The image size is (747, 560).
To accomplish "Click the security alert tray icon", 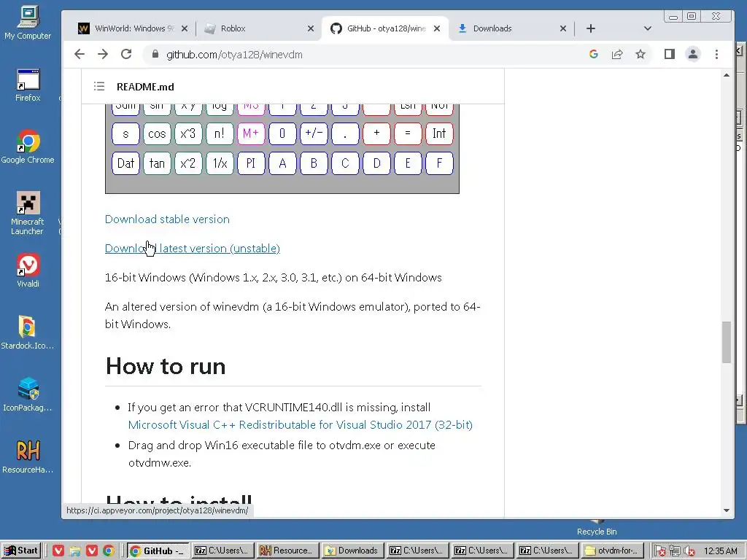I will pos(660,551).
